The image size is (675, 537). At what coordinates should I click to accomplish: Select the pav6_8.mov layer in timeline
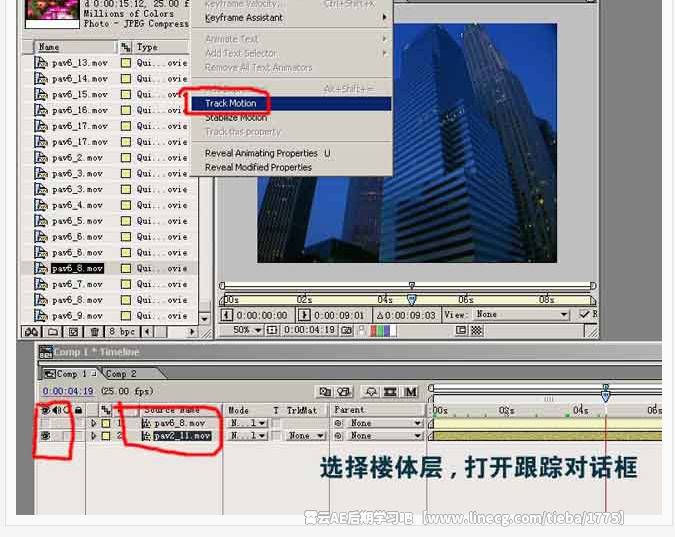click(180, 423)
